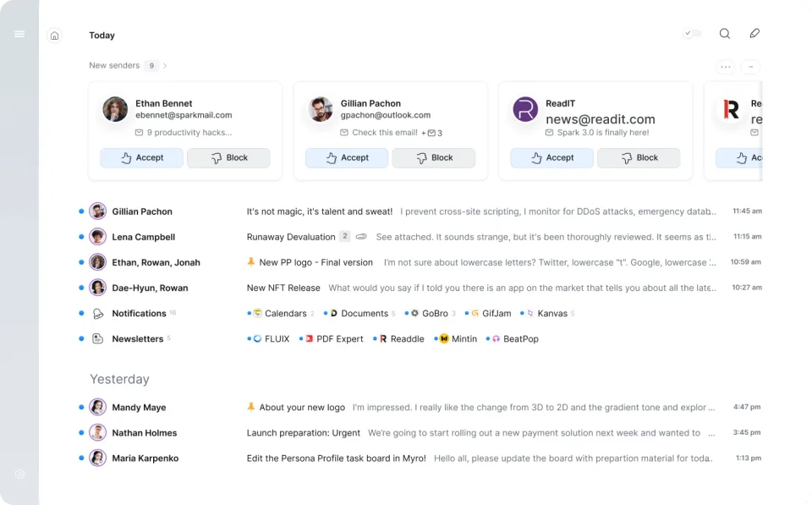Screen dimensions: 812x505
Task: Open the three-dots options for New senders
Action: click(x=726, y=67)
